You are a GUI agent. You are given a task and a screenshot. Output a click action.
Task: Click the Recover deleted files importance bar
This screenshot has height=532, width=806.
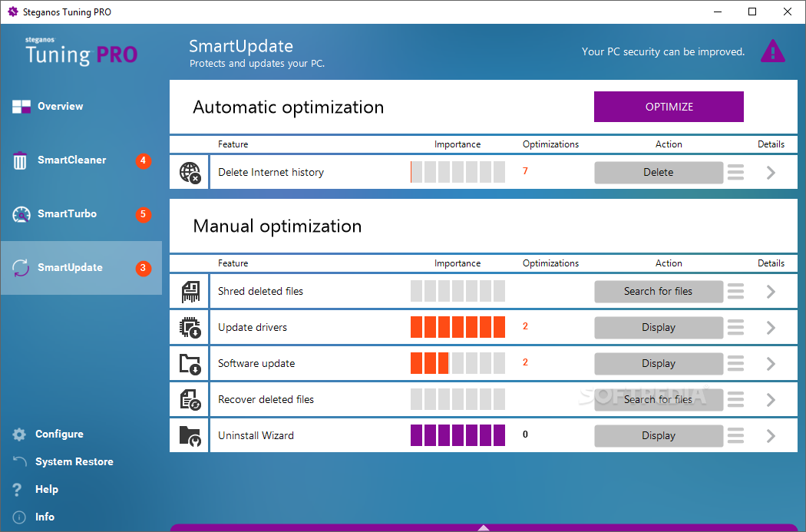[x=458, y=399]
